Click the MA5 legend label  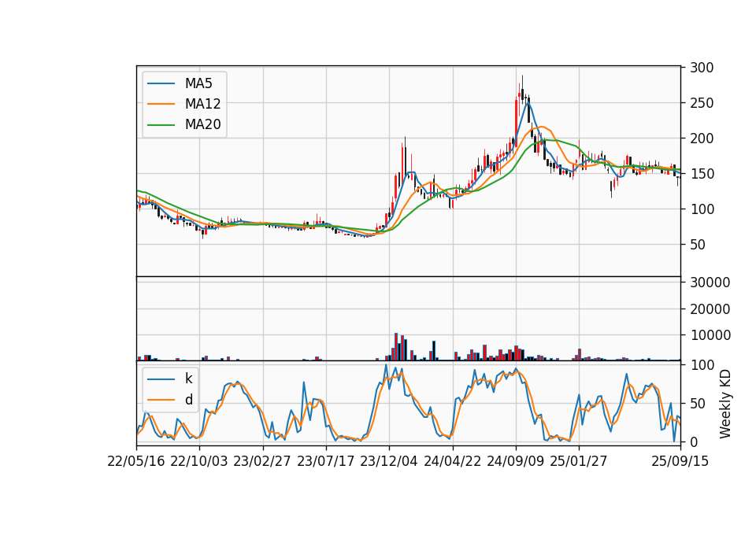(198, 83)
